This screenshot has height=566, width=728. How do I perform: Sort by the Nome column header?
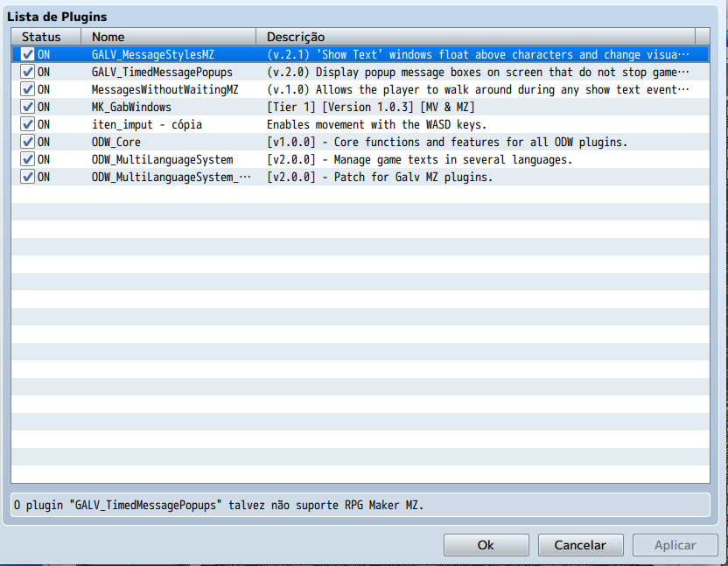pyautogui.click(x=169, y=37)
